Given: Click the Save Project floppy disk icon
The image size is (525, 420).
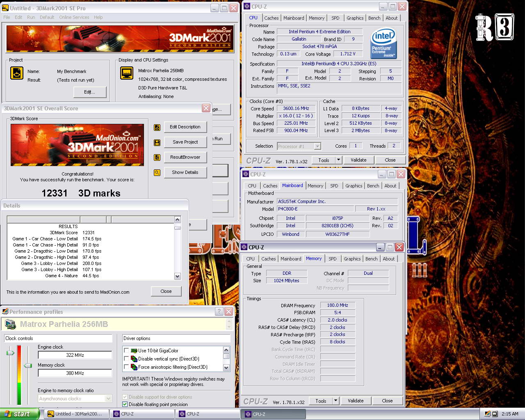Looking at the screenshot, I should pyautogui.click(x=157, y=143).
